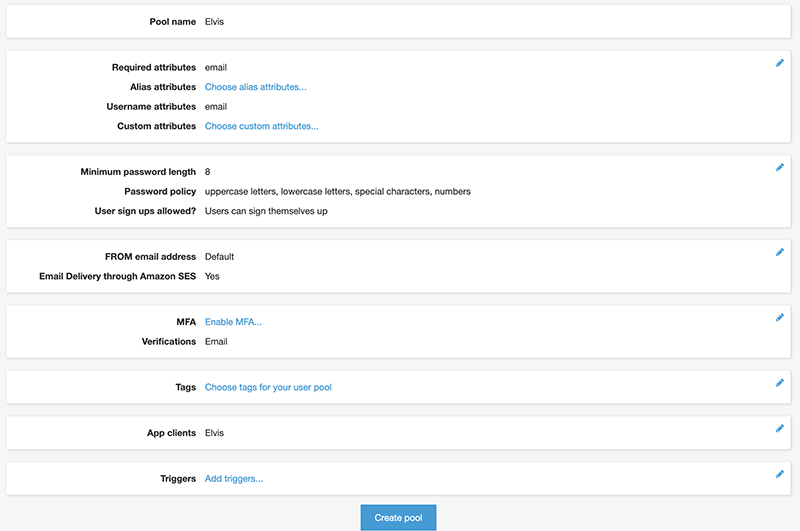The image size is (800, 531).
Task: Select the Pool name value Elvis
Action: click(x=214, y=22)
